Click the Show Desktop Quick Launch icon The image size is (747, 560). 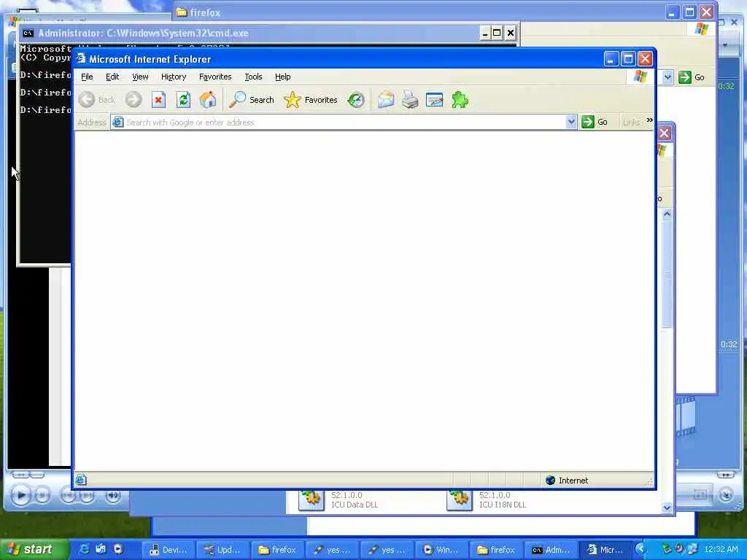pyautogui.click(x=101, y=549)
